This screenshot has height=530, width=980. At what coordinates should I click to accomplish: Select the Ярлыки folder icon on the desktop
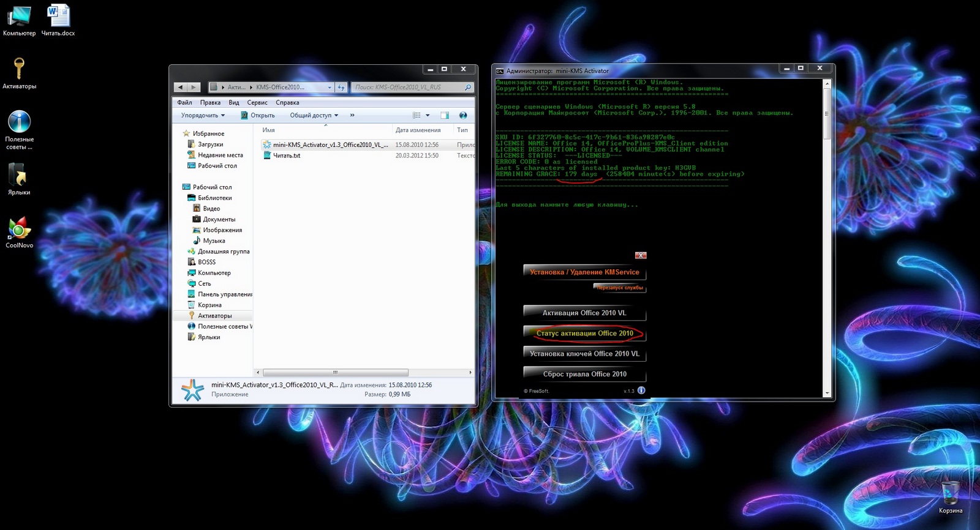(19, 179)
